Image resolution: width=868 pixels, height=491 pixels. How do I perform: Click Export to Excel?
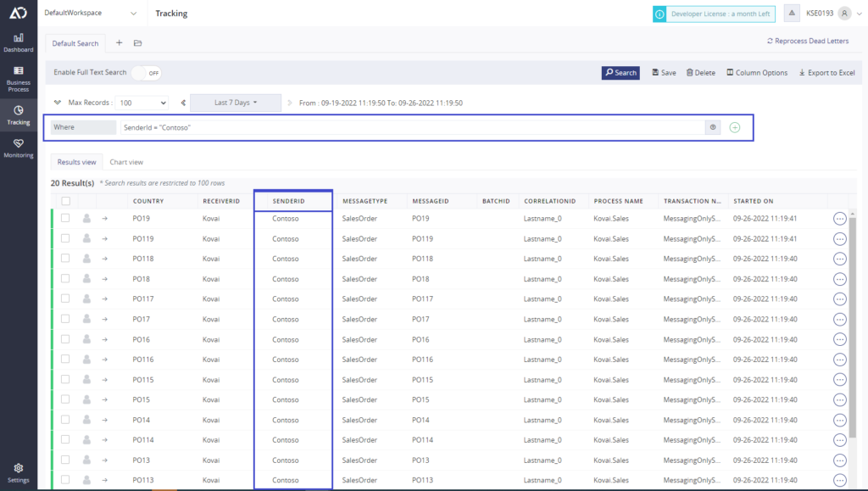click(x=826, y=73)
